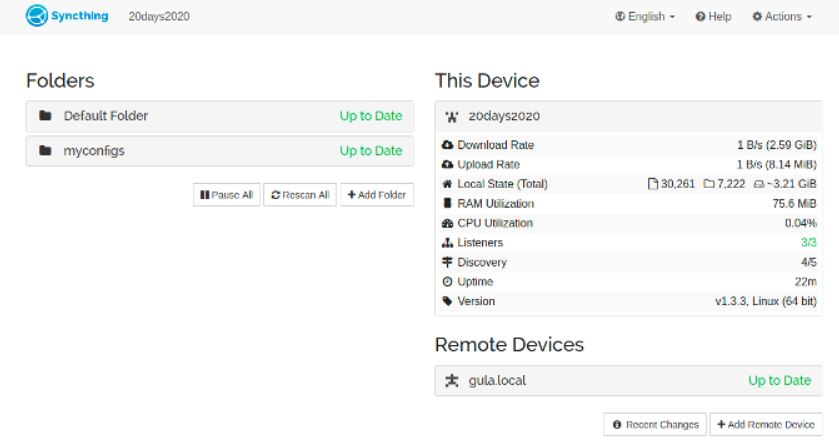Click the Rescan All button
Screen dimensions: 839x442
[300, 195]
